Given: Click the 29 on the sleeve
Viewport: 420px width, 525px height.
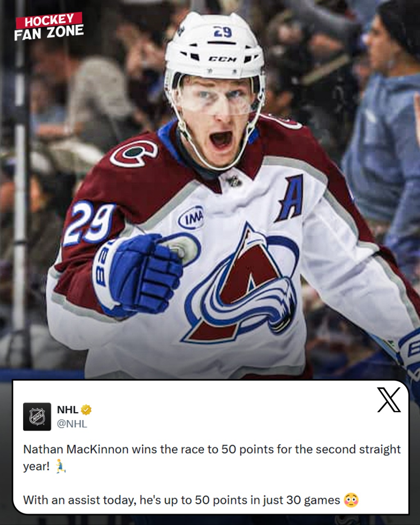Looking at the screenshot, I should coord(89,223).
